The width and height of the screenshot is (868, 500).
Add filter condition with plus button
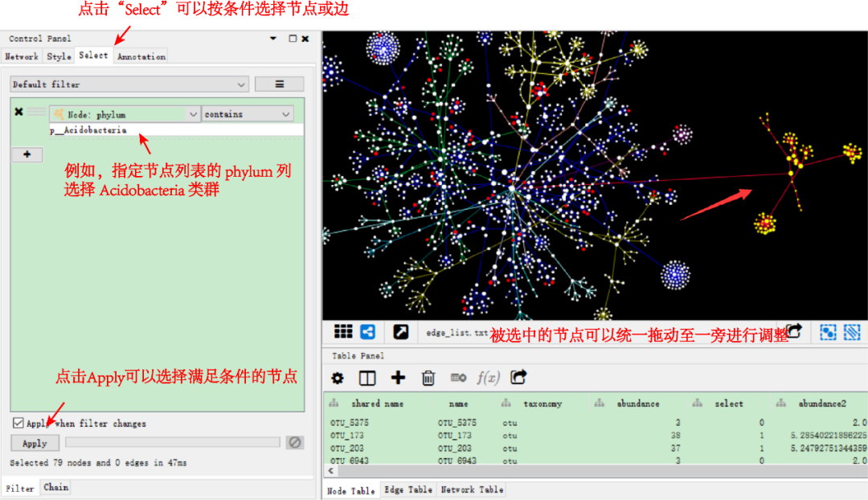[27, 154]
